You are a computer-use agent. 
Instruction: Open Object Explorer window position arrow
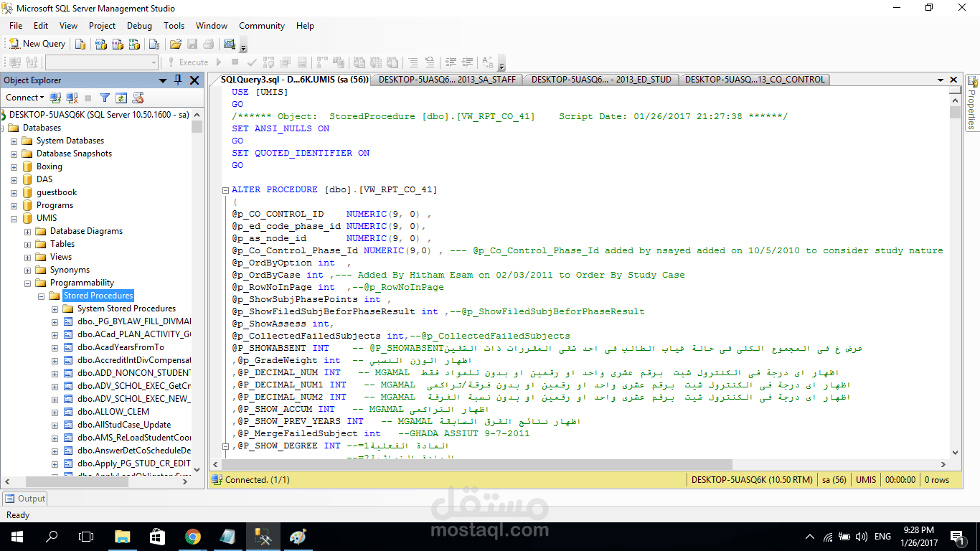point(164,80)
